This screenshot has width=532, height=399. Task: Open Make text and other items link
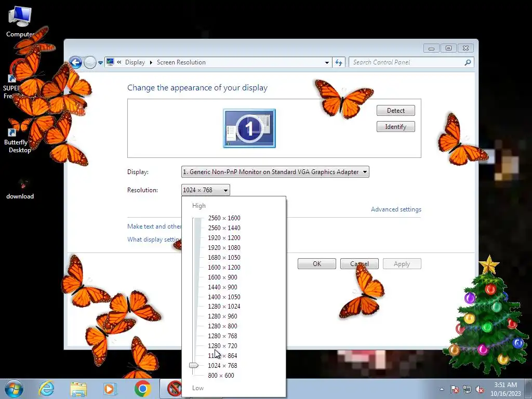(154, 227)
